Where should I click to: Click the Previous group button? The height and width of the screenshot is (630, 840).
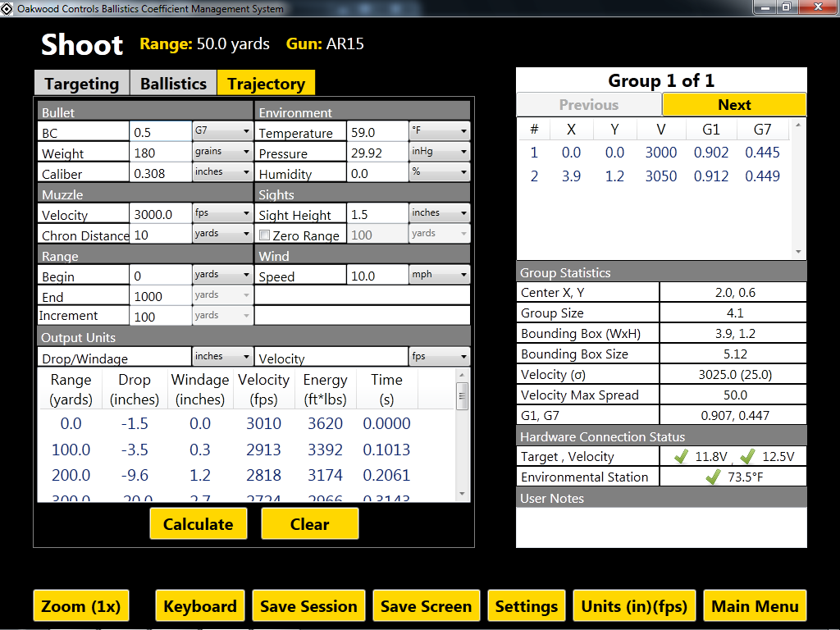(589, 104)
